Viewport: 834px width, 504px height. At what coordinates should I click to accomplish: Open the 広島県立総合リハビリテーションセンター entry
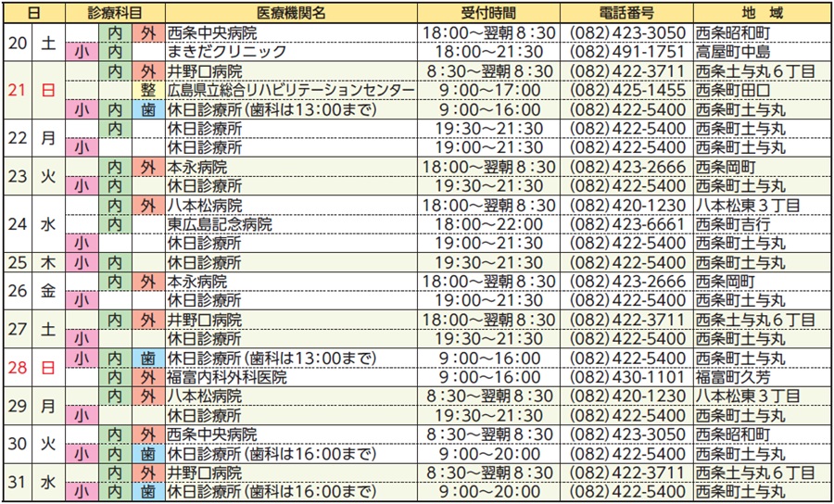291,90
